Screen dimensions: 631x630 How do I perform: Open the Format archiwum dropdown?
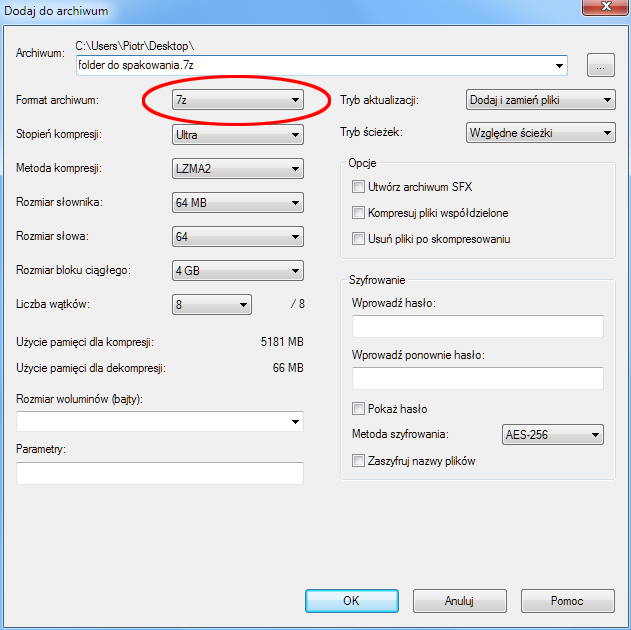tap(237, 100)
